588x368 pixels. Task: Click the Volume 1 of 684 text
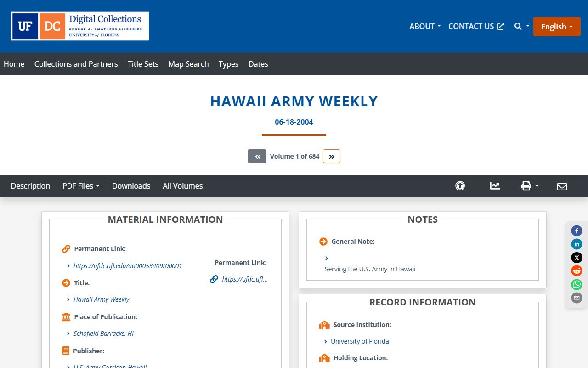pyautogui.click(x=294, y=156)
